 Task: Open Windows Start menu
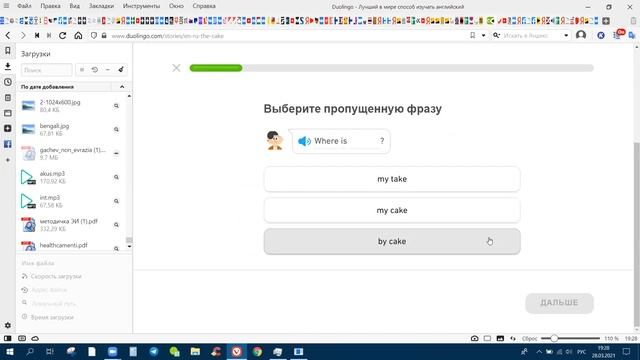point(9,351)
